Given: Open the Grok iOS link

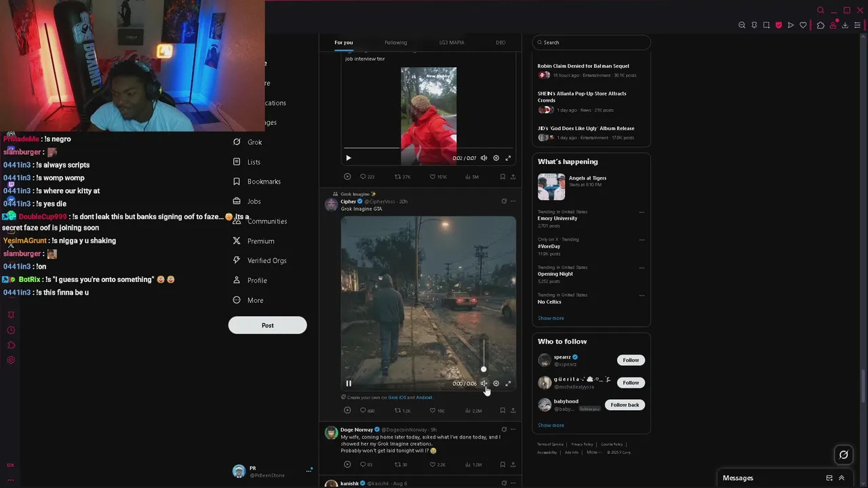Looking at the screenshot, I should coord(397,398).
